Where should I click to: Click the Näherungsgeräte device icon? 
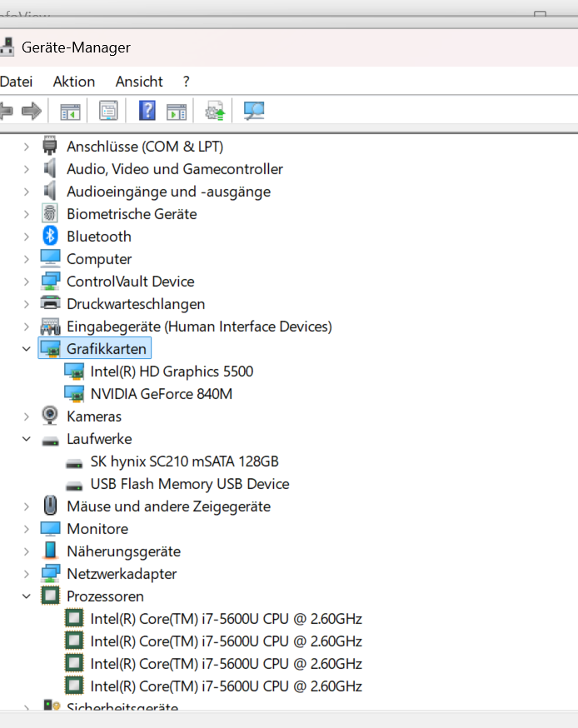click(50, 551)
